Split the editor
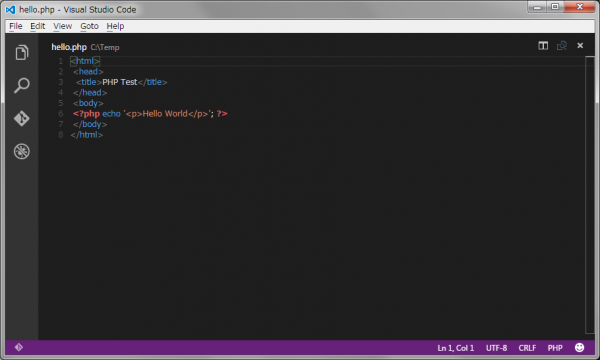600x360 pixels. click(543, 46)
